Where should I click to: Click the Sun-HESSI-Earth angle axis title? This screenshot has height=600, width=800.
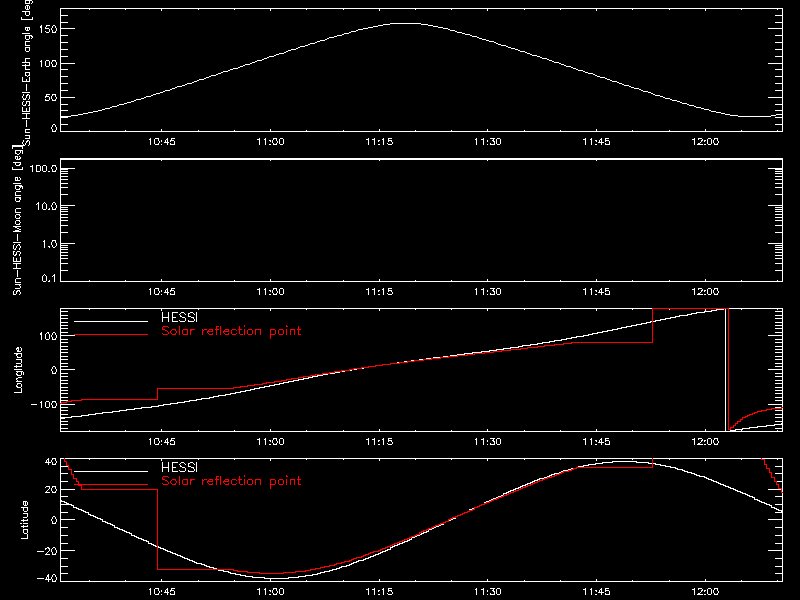point(28,72)
